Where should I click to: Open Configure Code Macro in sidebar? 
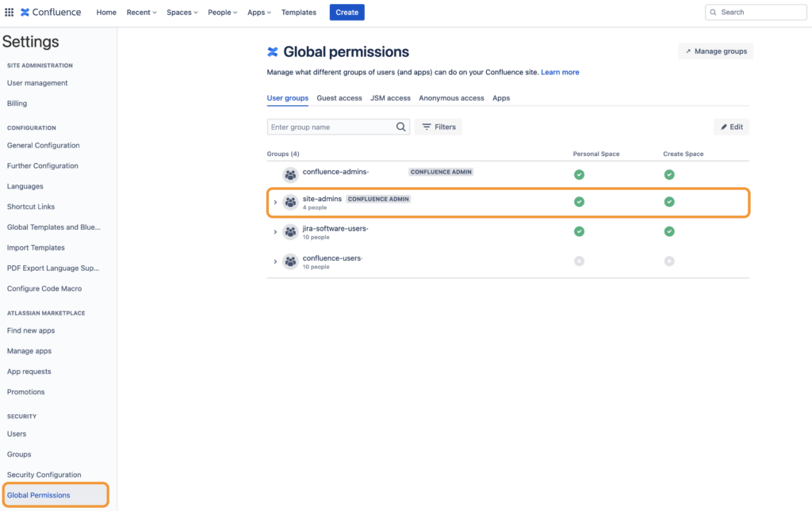click(x=44, y=288)
